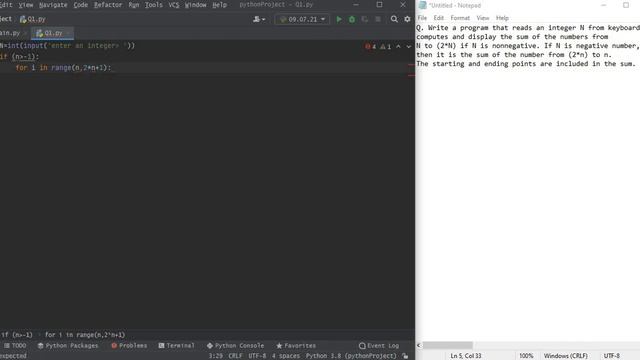Image resolution: width=640 pixels, height=360 pixels.
Task: Open the View menu in PyCharm
Action: (26, 5)
